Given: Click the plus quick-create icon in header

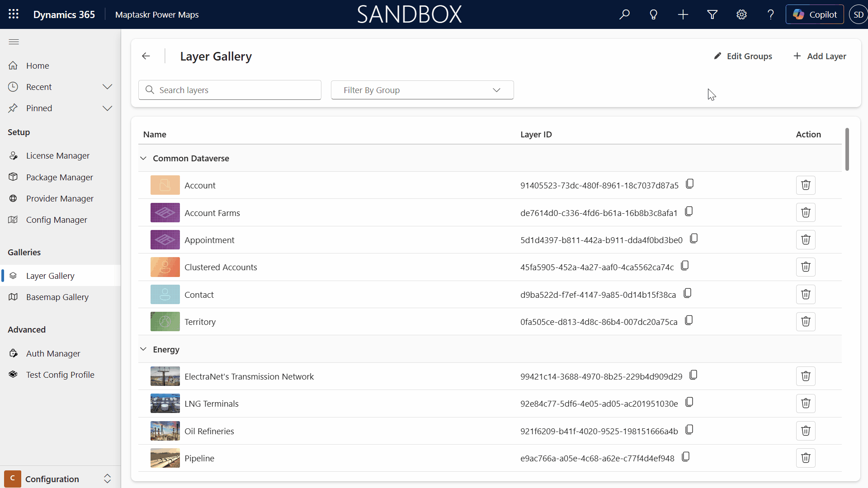Looking at the screenshot, I should pyautogui.click(x=683, y=14).
